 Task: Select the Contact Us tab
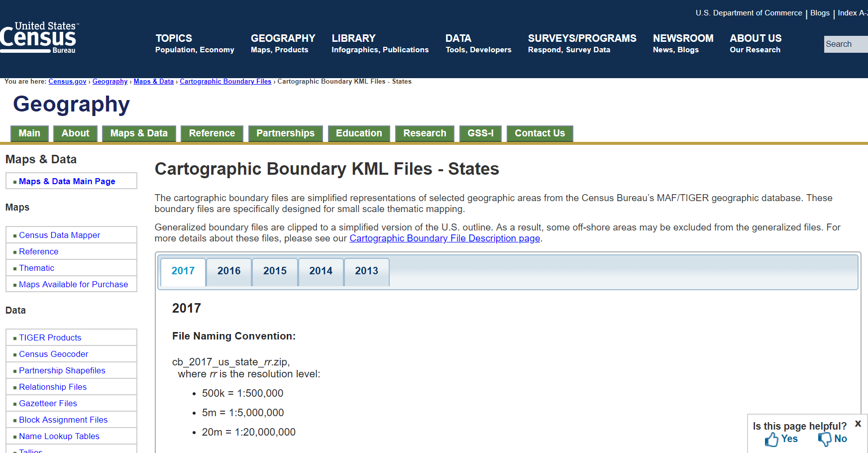(540, 133)
